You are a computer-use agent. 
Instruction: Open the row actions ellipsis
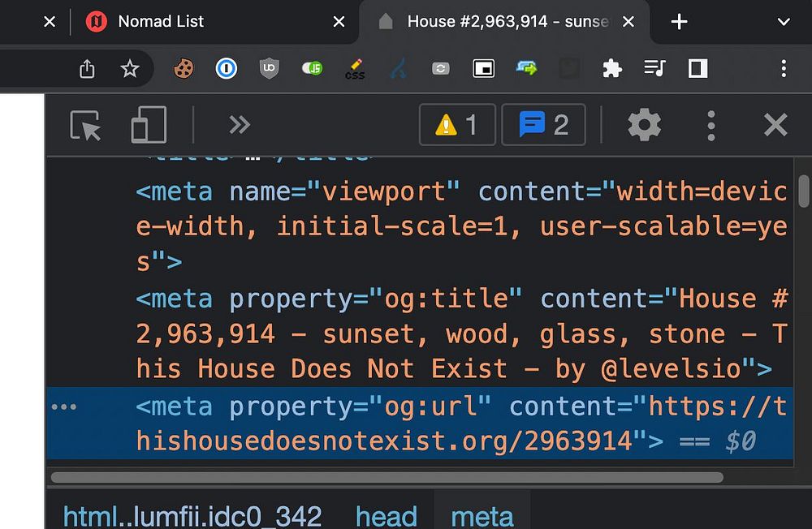(64, 406)
